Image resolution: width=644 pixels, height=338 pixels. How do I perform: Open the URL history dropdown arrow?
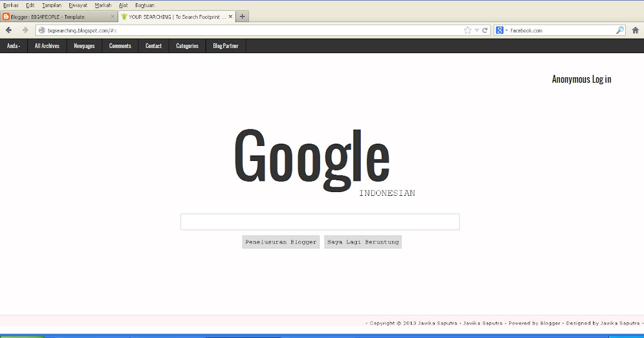click(x=477, y=31)
